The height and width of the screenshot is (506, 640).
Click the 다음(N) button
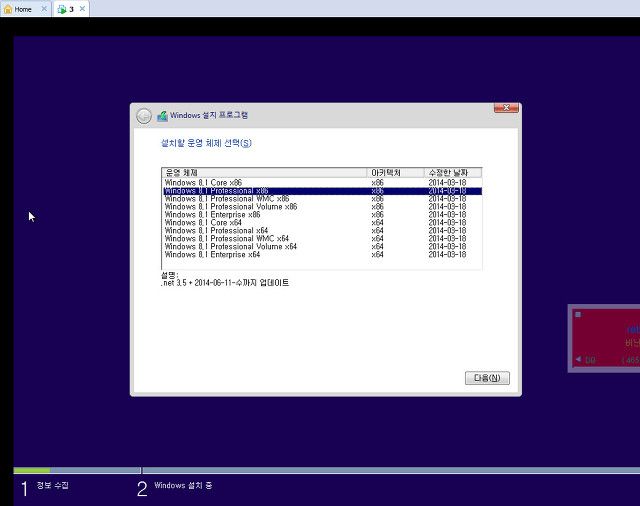coord(487,378)
